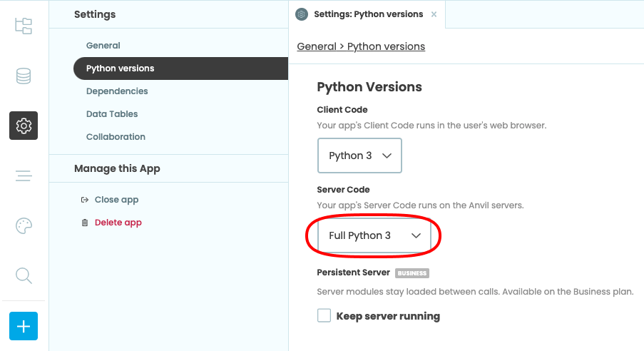This screenshot has height=351, width=644.
Task: Click the Python Versions heading
Action: (x=369, y=87)
